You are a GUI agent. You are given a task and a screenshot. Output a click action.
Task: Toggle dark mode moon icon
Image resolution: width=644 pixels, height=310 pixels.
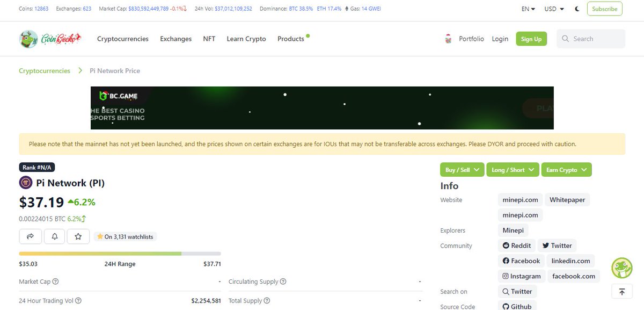[577, 9]
